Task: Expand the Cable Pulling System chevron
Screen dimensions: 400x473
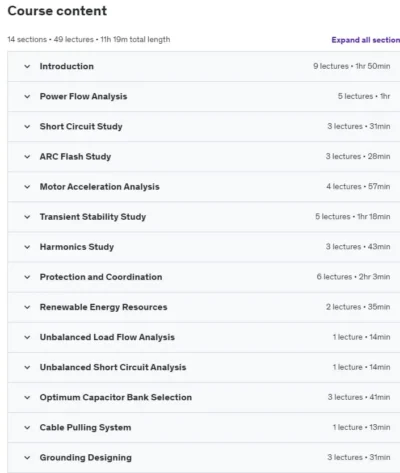Action: tap(27, 428)
